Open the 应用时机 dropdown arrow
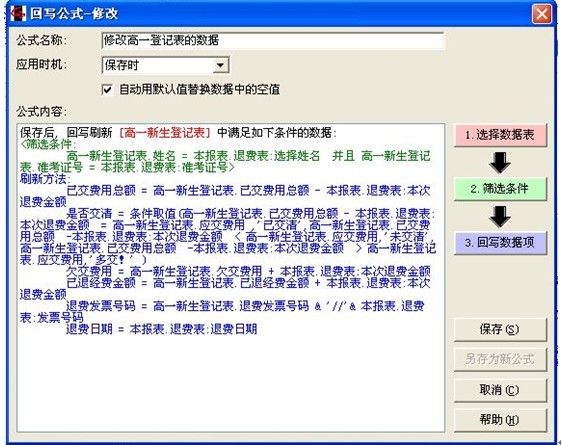 (x=220, y=65)
